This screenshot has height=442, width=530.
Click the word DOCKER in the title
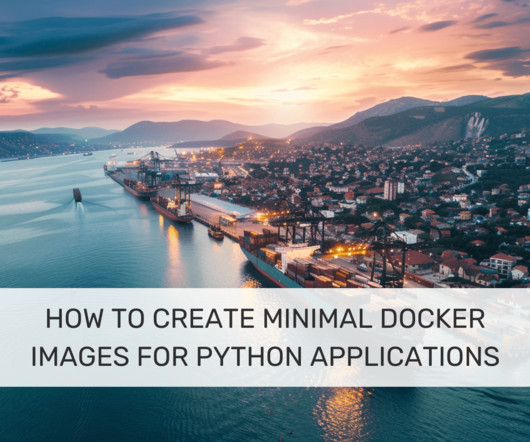433,318
